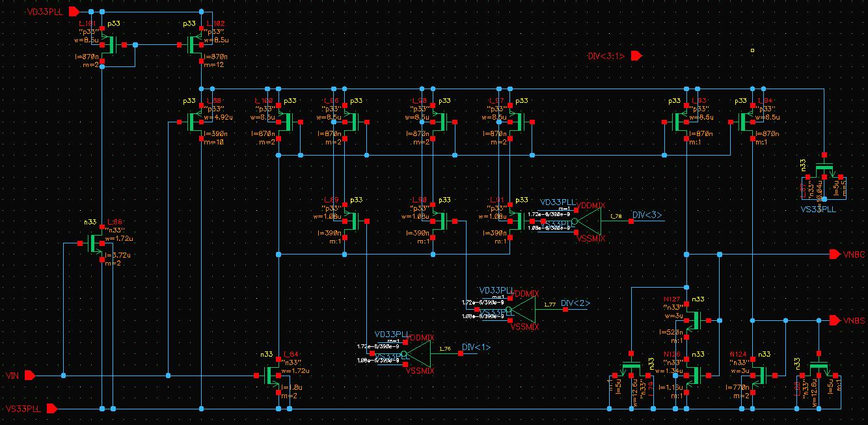This screenshot has height=425, width=868.
Task: Click the L_77 instance label
Action: [x=550, y=304]
